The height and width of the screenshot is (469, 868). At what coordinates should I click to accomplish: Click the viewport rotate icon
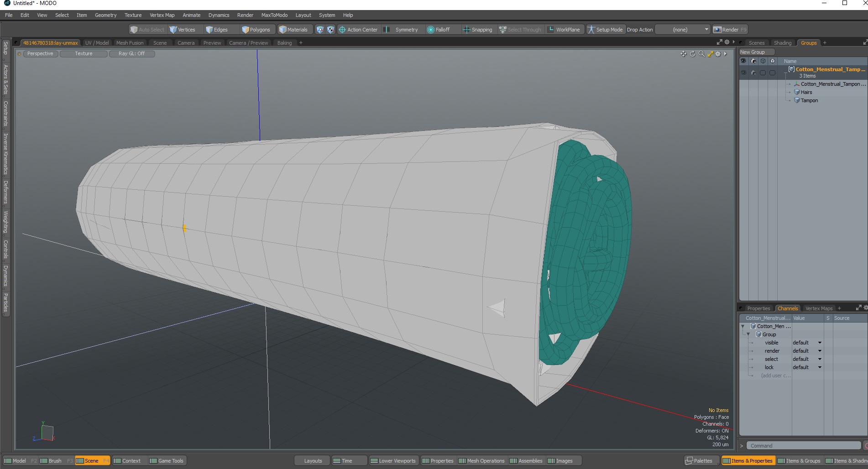(692, 54)
